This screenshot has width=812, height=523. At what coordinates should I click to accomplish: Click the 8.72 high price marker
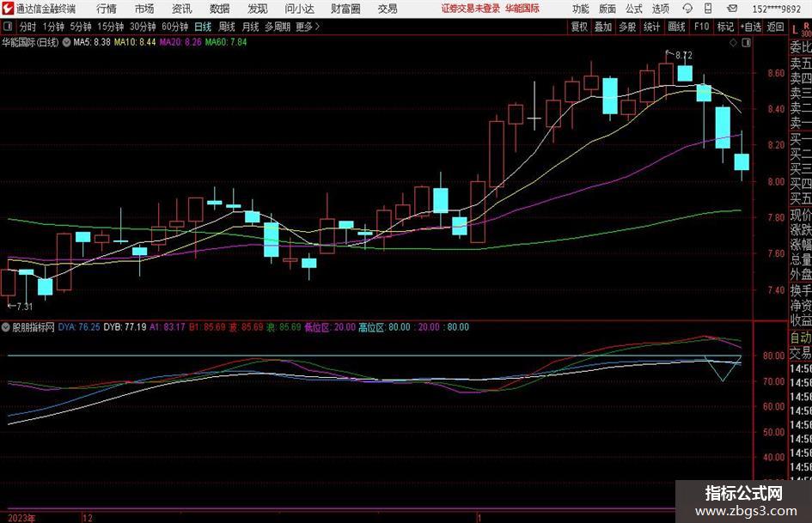click(684, 55)
